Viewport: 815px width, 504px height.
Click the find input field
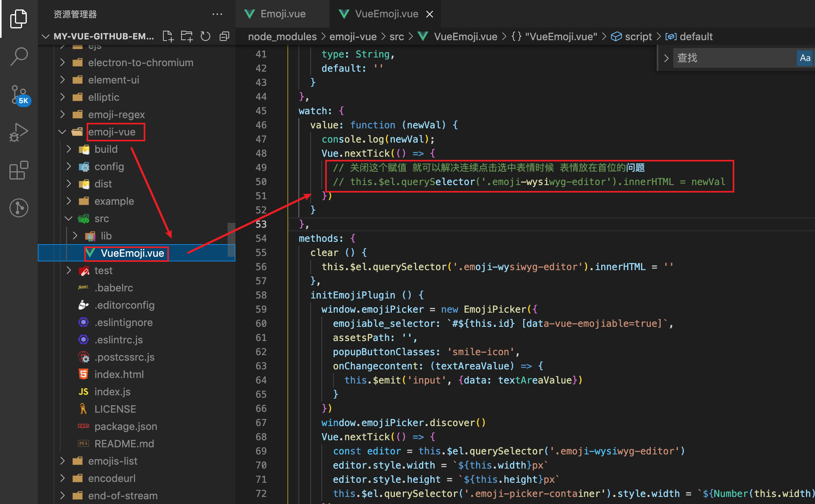735,58
